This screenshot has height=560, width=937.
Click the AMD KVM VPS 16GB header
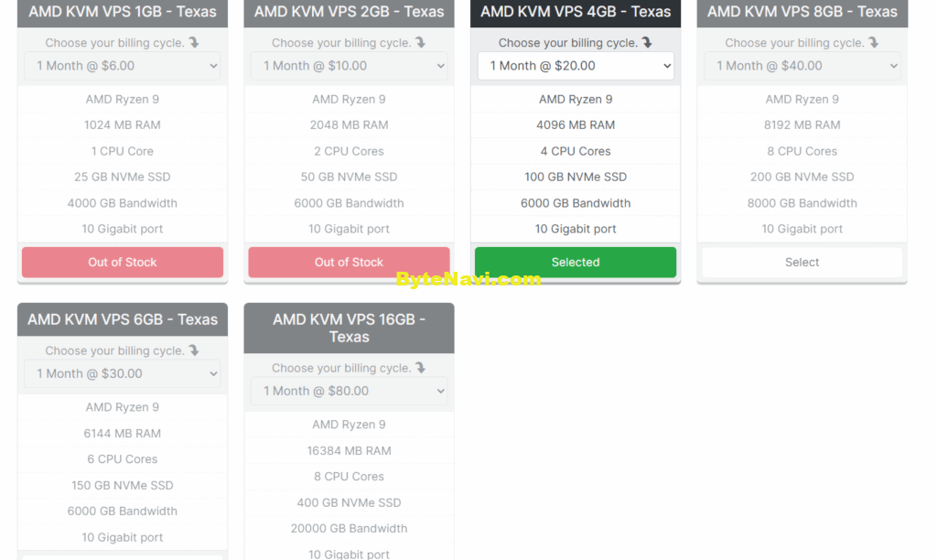coord(349,328)
